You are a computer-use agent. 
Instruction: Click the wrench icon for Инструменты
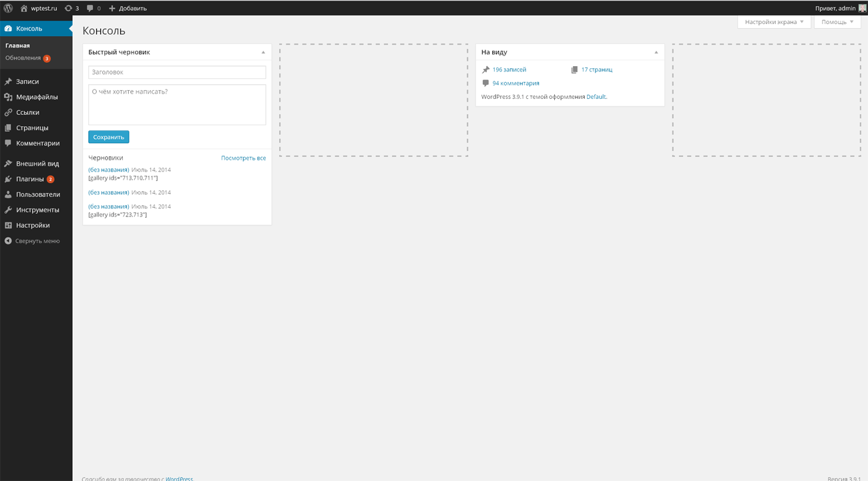(8, 210)
